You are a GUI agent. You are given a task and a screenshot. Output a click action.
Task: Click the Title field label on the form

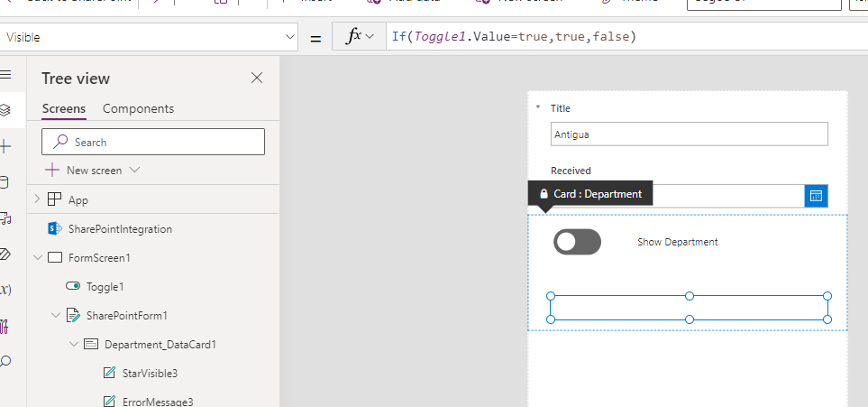561,108
